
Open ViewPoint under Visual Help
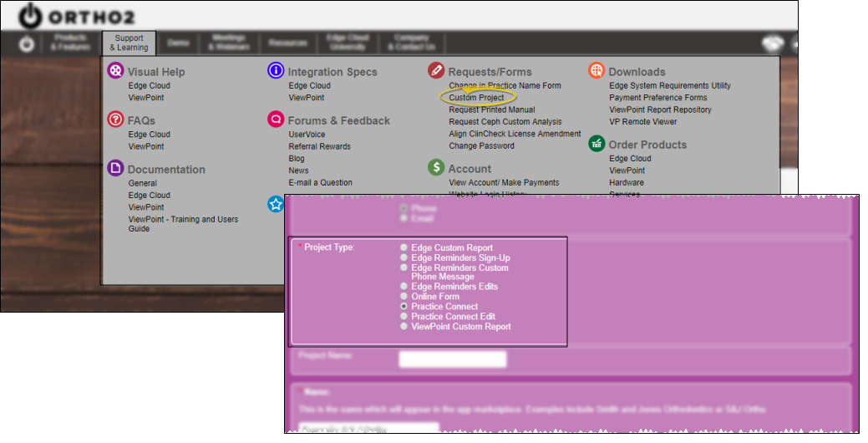click(x=146, y=98)
